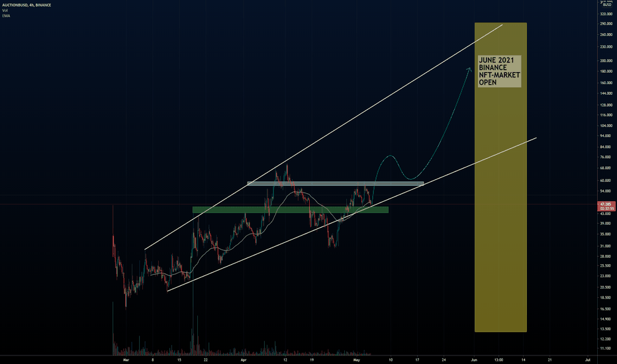Screen dimensions: 617x364
Task: Select the JUNE 2021 BINANCE NFT-MARKET OPEN note
Action: click(x=499, y=71)
